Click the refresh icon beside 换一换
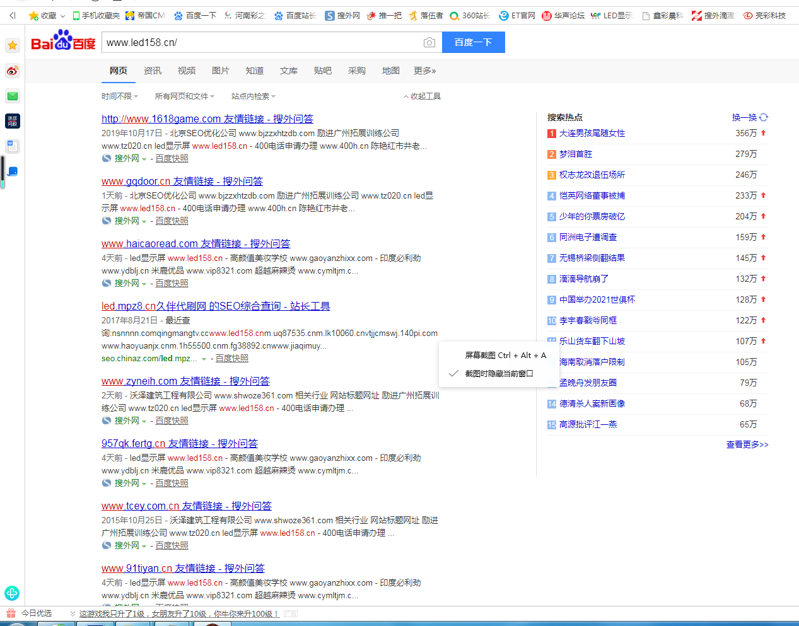This screenshot has height=626, width=799. point(763,117)
